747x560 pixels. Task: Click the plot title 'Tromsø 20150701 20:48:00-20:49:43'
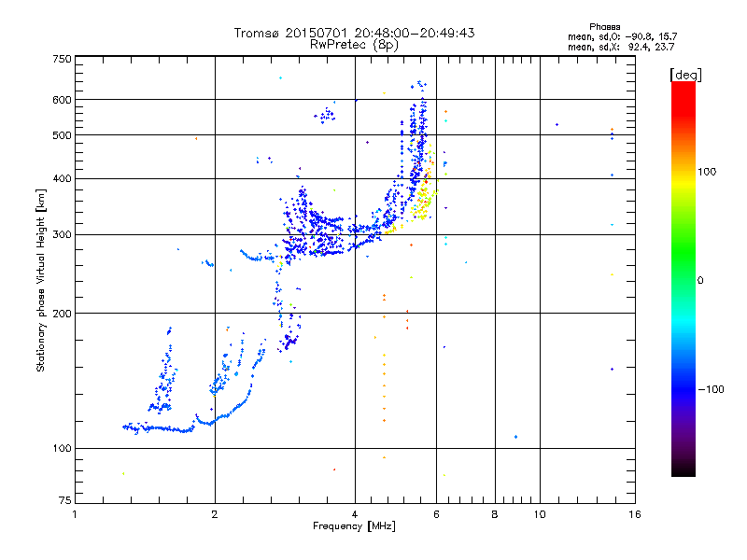click(354, 33)
